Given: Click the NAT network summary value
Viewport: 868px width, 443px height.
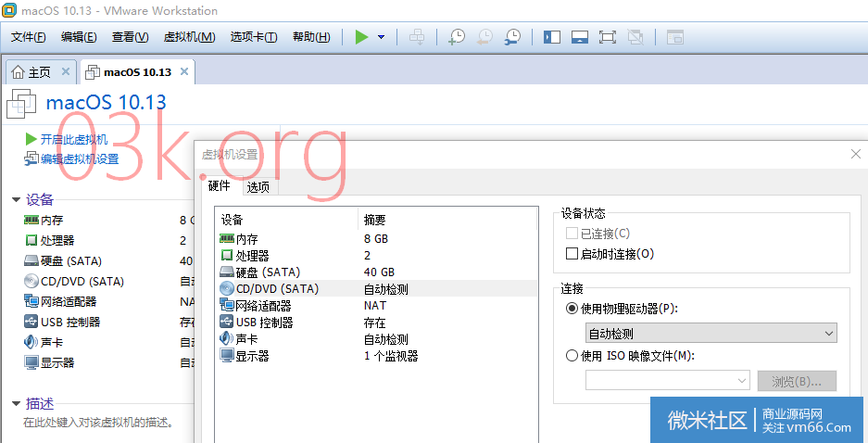Looking at the screenshot, I should pyautogui.click(x=375, y=306).
